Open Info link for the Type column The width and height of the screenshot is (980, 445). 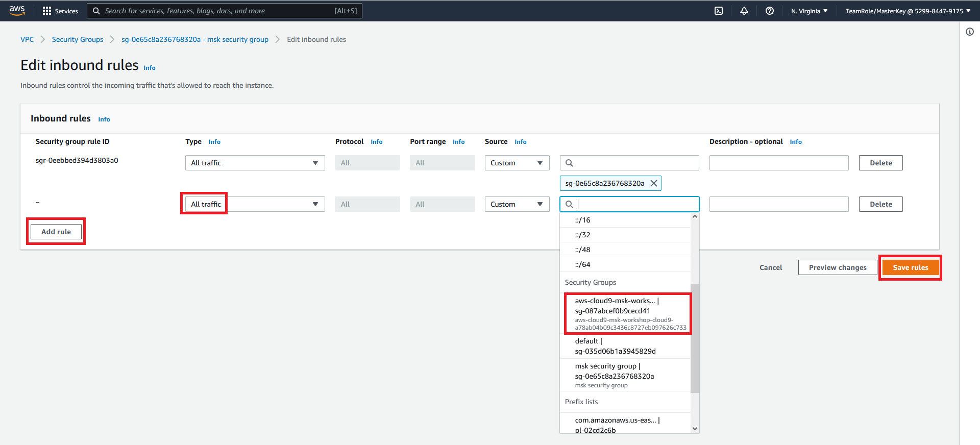[x=214, y=142]
